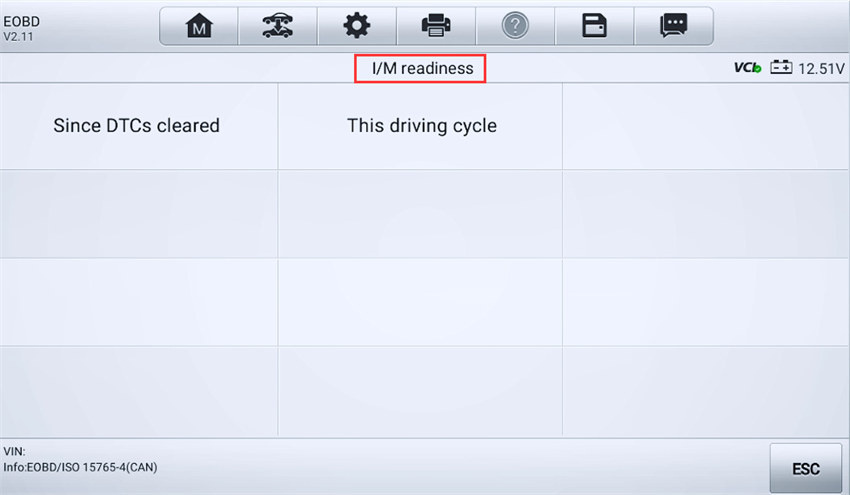
Task: Click the vehicle swap icon
Action: click(x=277, y=26)
